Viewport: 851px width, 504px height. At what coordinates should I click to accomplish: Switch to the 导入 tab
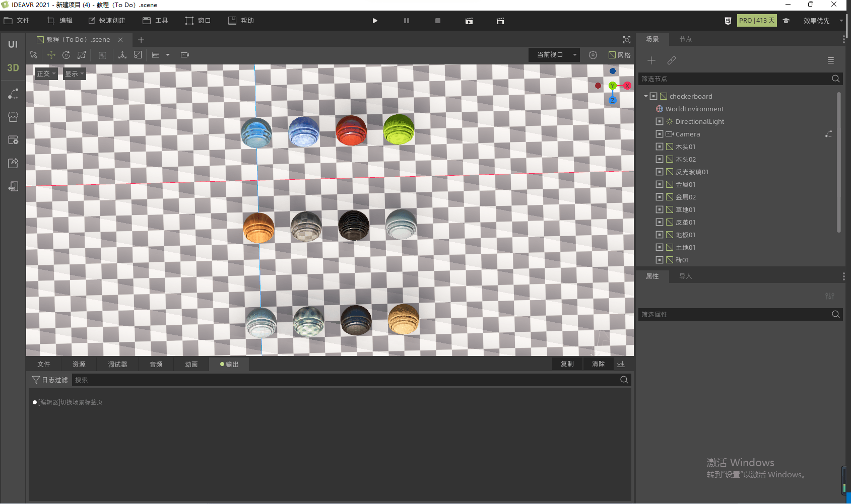coord(685,276)
